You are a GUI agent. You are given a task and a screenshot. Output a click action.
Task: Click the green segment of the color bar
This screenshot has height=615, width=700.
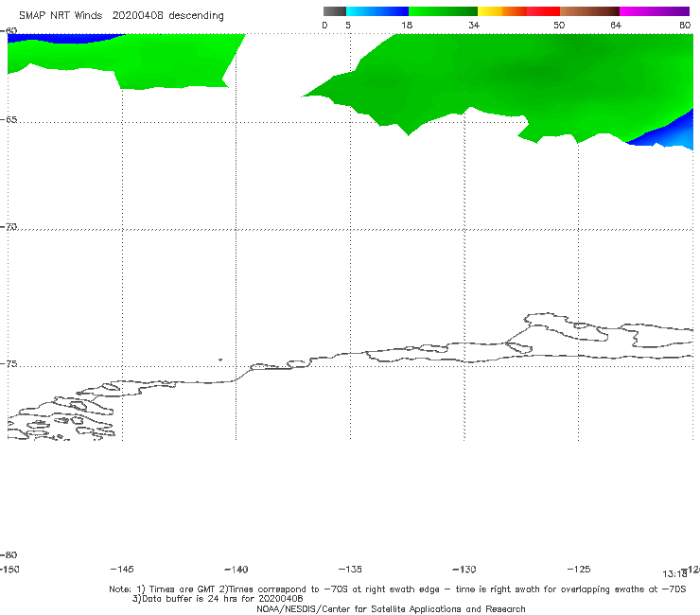point(443,11)
